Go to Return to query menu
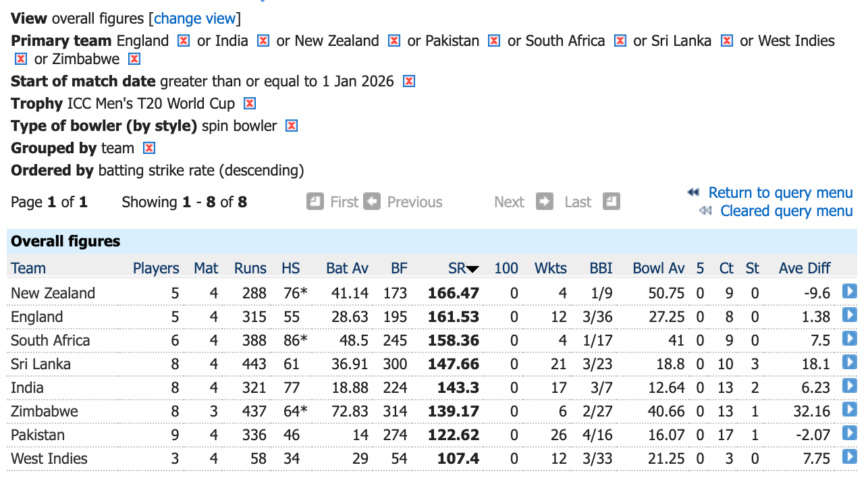Screen dimensions: 868x482 (780, 193)
